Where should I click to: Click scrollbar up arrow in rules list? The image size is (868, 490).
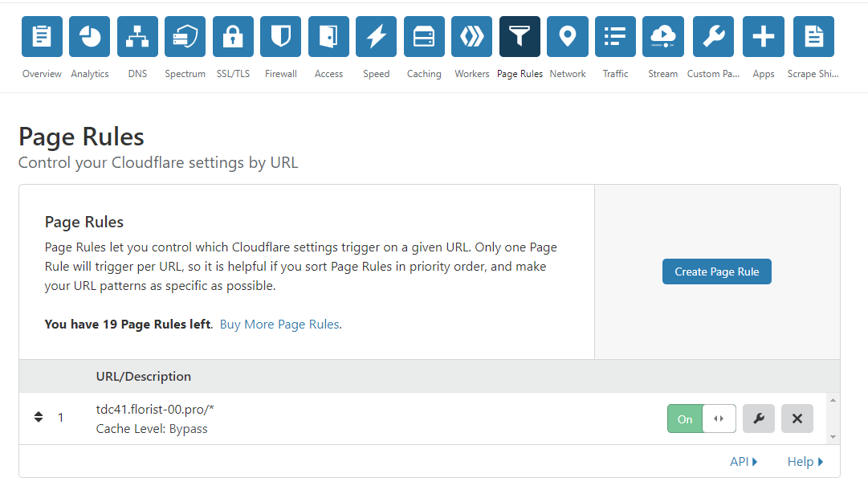tap(833, 400)
